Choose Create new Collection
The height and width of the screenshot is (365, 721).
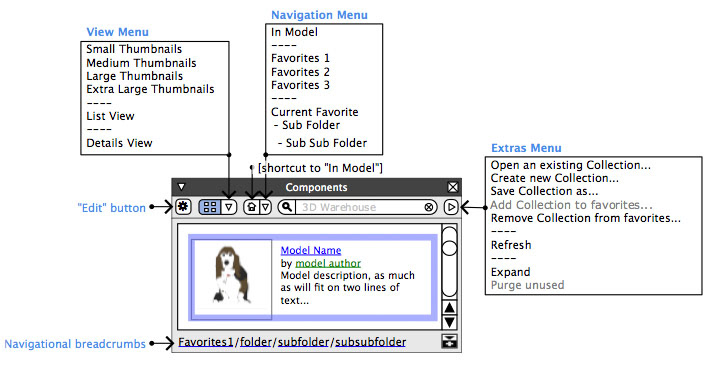click(555, 178)
